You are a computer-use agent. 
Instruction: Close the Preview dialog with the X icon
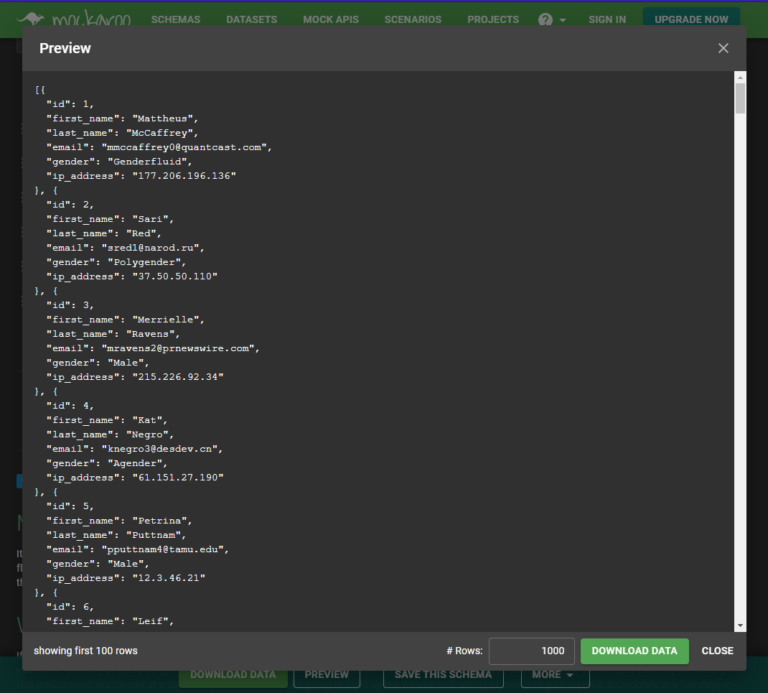click(x=723, y=48)
